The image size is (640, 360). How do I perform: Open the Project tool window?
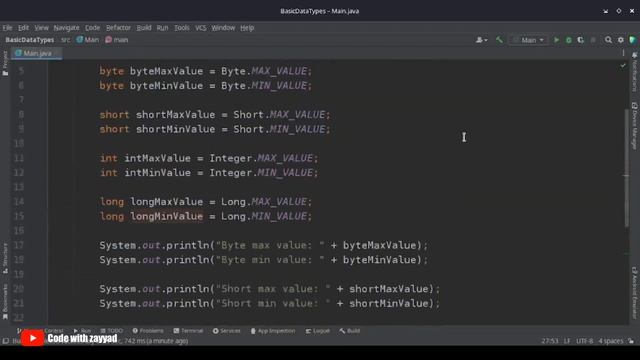(5, 63)
